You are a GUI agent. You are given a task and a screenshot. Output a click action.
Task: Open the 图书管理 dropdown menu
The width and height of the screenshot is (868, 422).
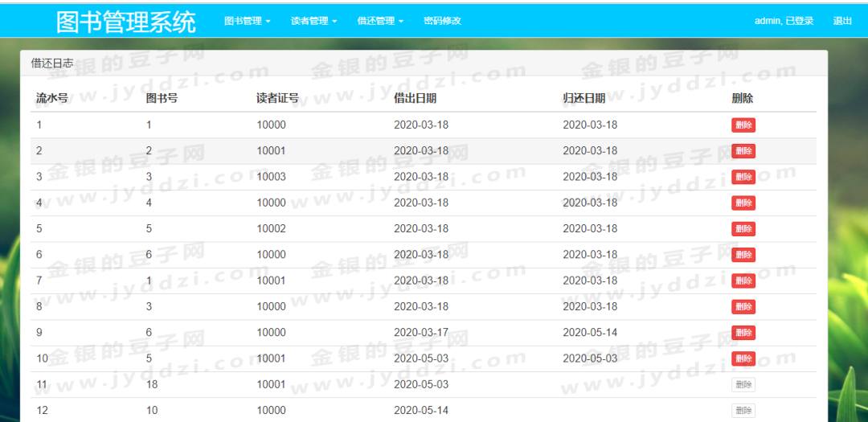tap(248, 21)
